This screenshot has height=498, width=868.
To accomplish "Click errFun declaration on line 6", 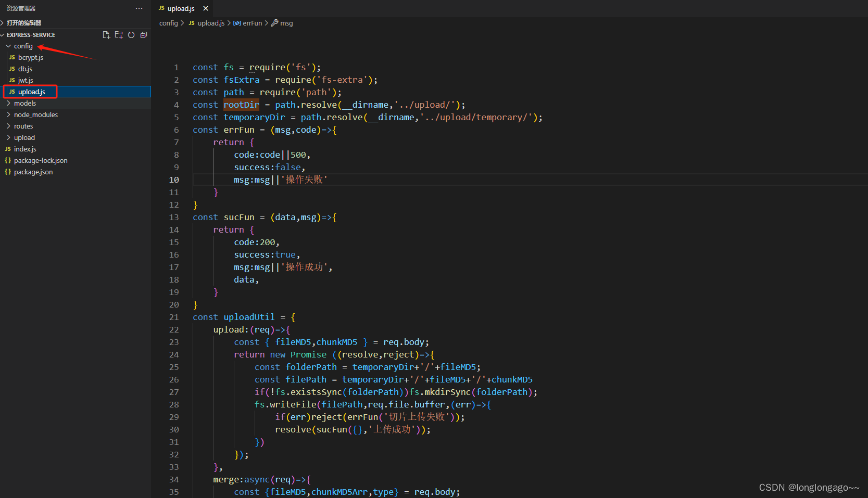I will click(x=239, y=130).
